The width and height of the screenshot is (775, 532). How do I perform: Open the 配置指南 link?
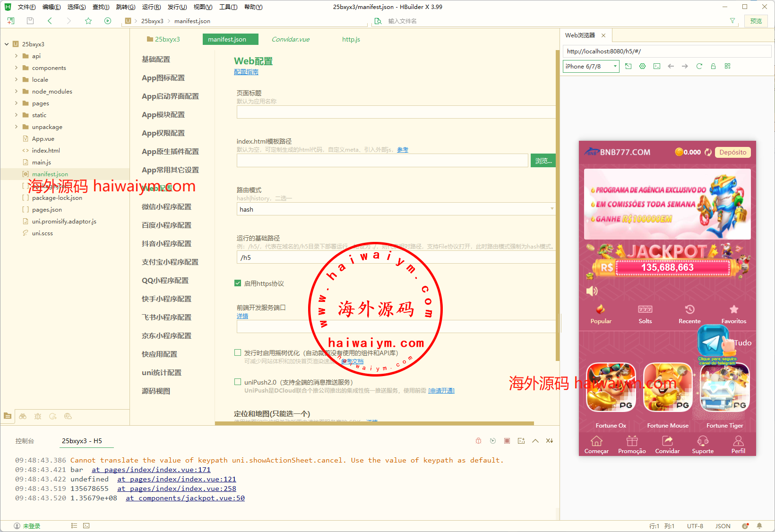(246, 72)
